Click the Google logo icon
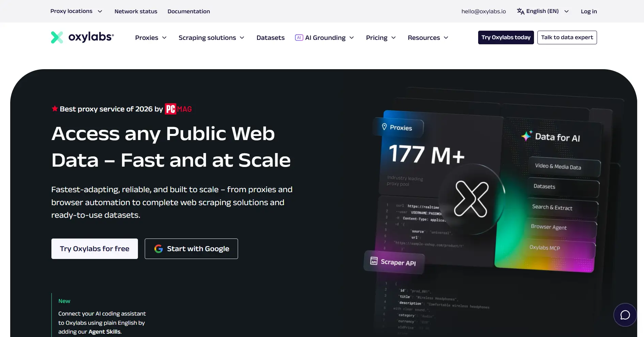 click(158, 249)
